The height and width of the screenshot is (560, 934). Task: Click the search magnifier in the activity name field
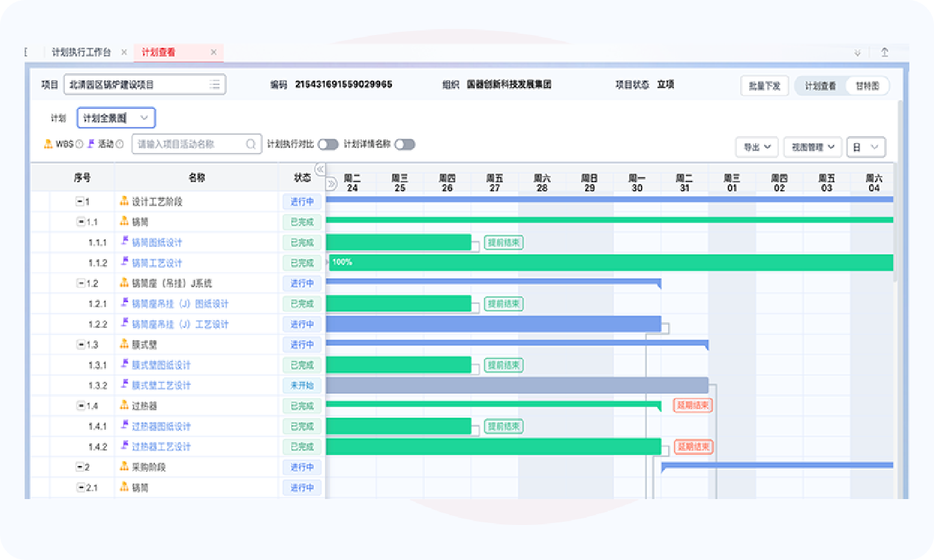pyautogui.click(x=251, y=145)
